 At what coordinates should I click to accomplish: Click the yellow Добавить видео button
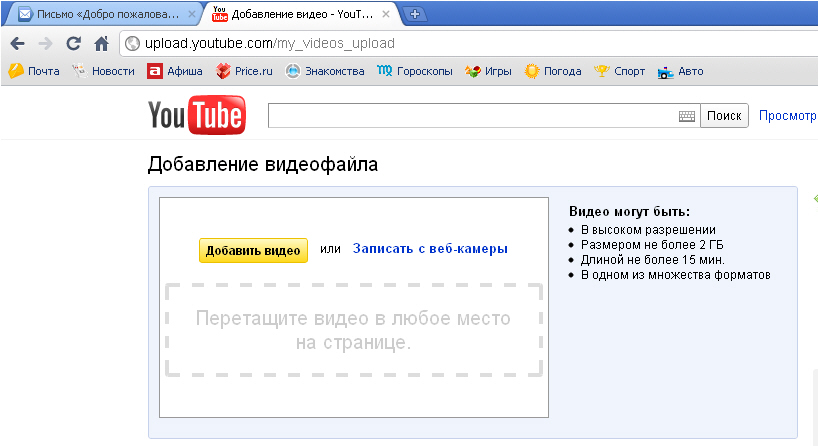coord(253,250)
